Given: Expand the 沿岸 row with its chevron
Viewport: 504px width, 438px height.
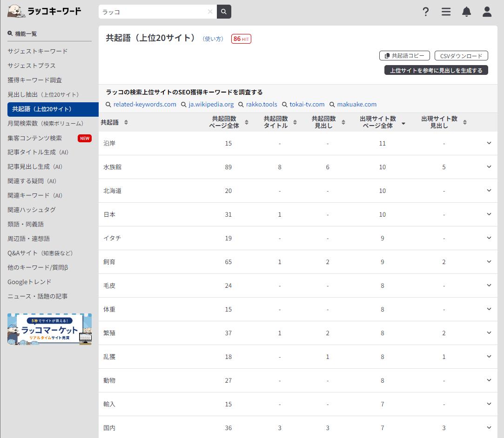Looking at the screenshot, I should pyautogui.click(x=489, y=143).
